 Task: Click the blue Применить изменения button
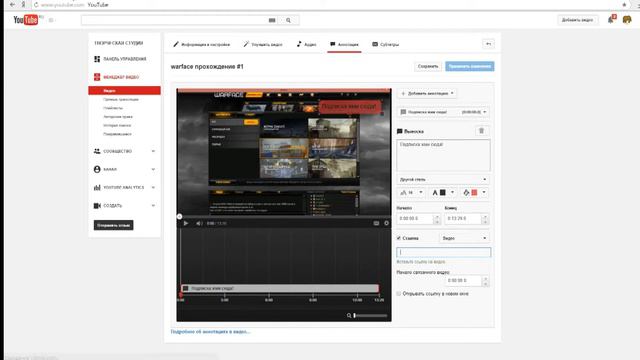tap(470, 66)
